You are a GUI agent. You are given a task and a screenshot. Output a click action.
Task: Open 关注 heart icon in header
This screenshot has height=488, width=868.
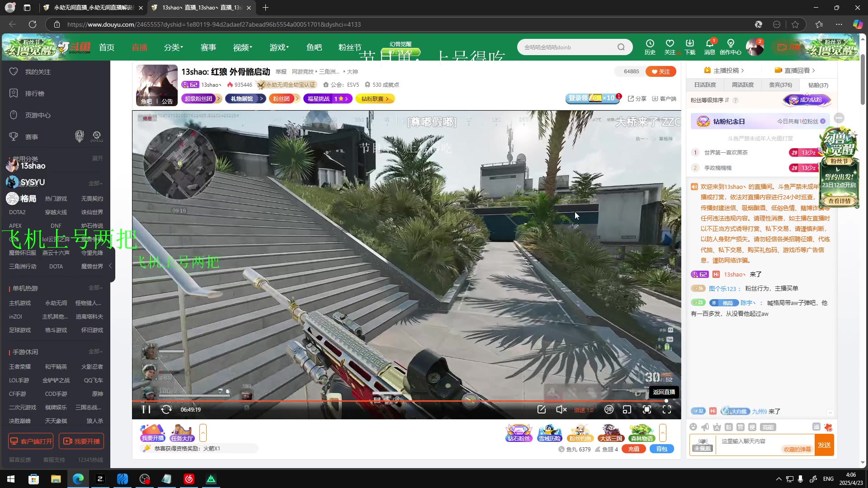pos(670,47)
